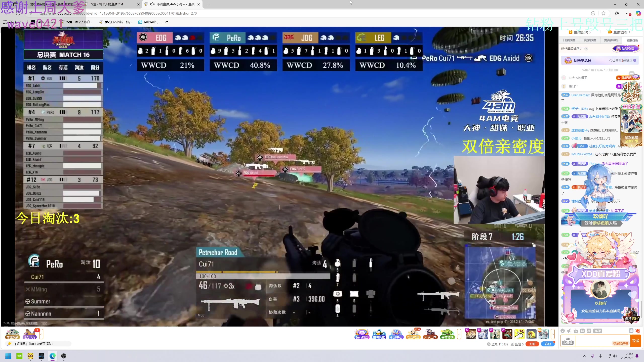Open the 雪域历险 activity icon
The width and height of the screenshot is (644, 362).
pyautogui.click(x=379, y=334)
